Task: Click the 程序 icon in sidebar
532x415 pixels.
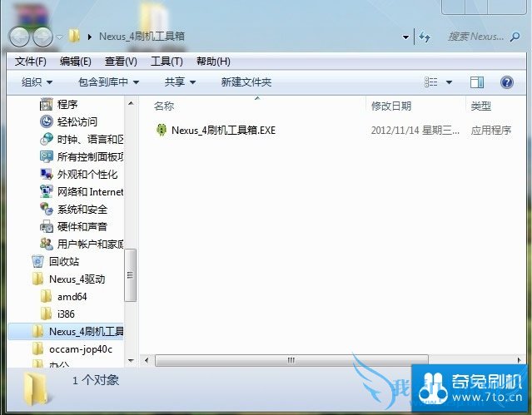Action: tap(46, 104)
